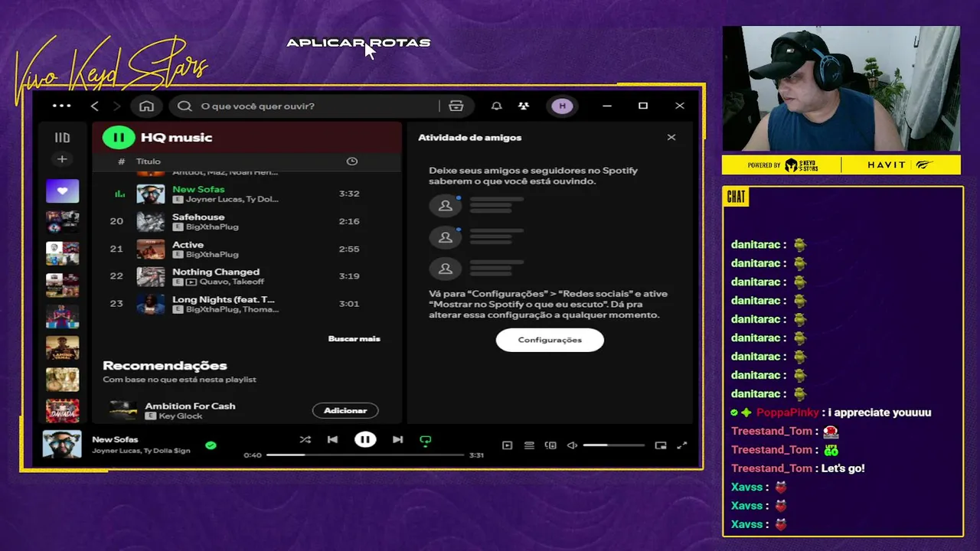Open the Spotify Home button
980x551 pixels.
pos(146,106)
